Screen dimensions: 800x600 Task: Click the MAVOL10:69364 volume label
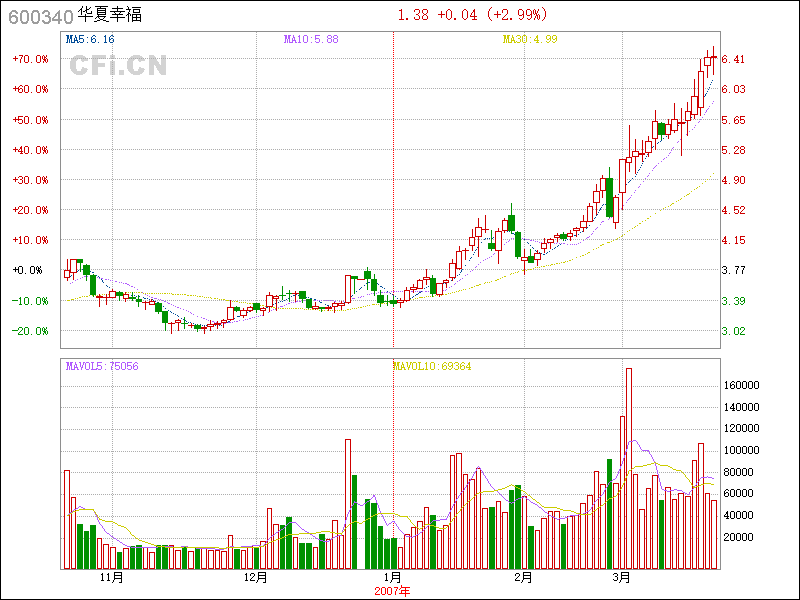coord(431,367)
